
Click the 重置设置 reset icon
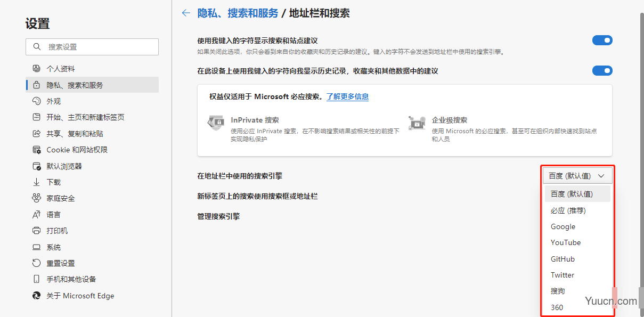click(36, 263)
